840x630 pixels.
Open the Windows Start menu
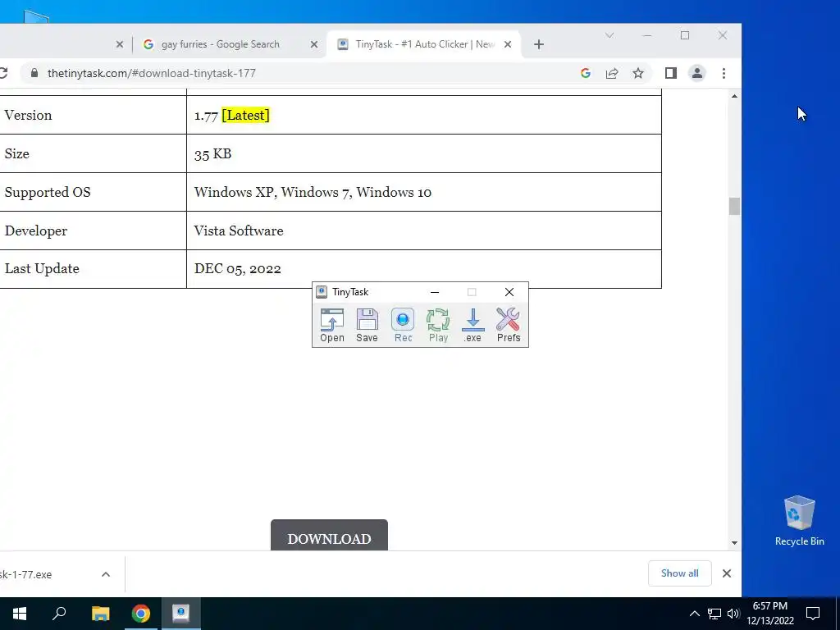pyautogui.click(x=20, y=614)
